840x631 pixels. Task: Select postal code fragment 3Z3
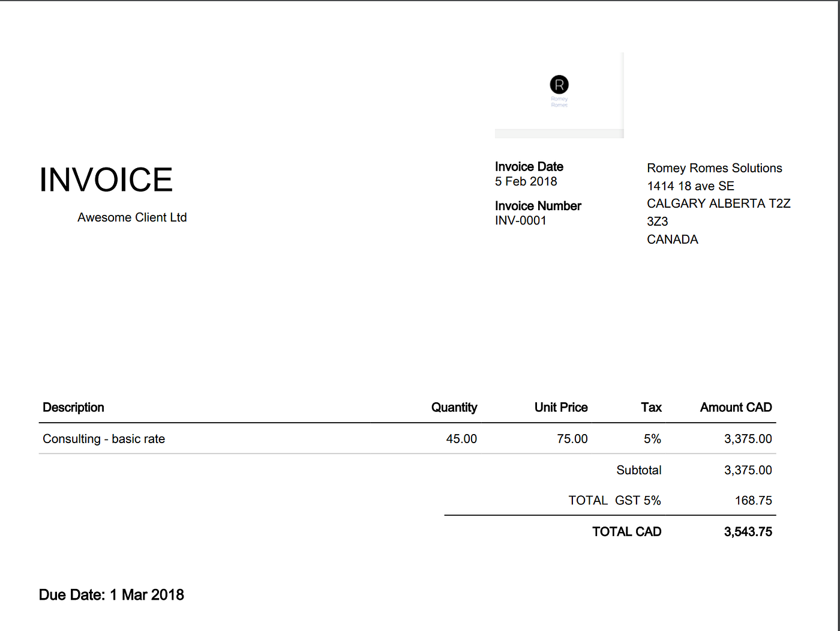tap(658, 222)
